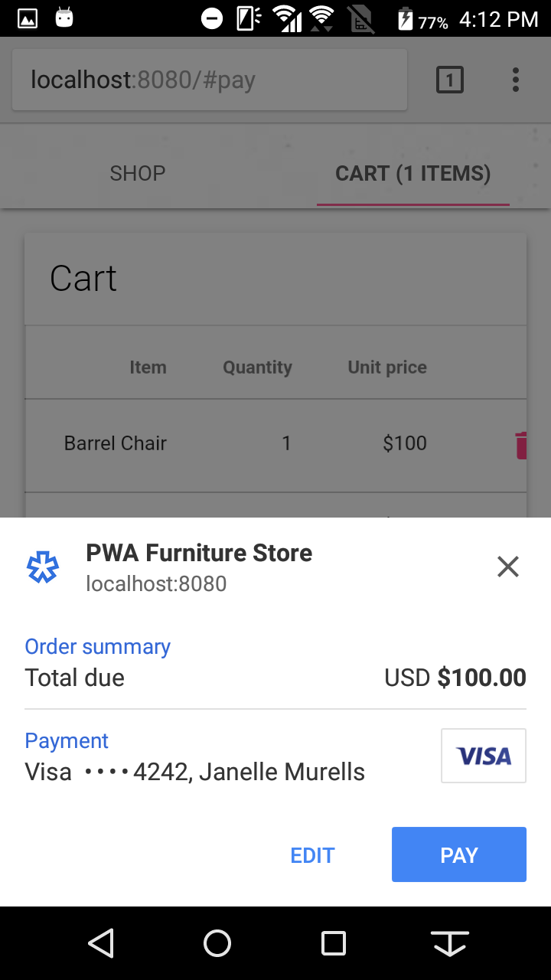Tap the localhost:8080/#pay address bar
The height and width of the screenshot is (980, 551).
pos(210,80)
